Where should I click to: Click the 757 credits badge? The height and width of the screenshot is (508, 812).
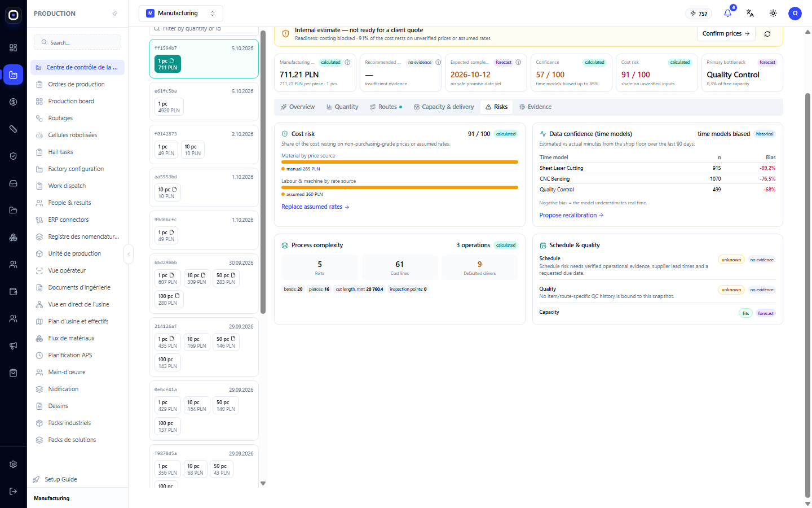[699, 14]
